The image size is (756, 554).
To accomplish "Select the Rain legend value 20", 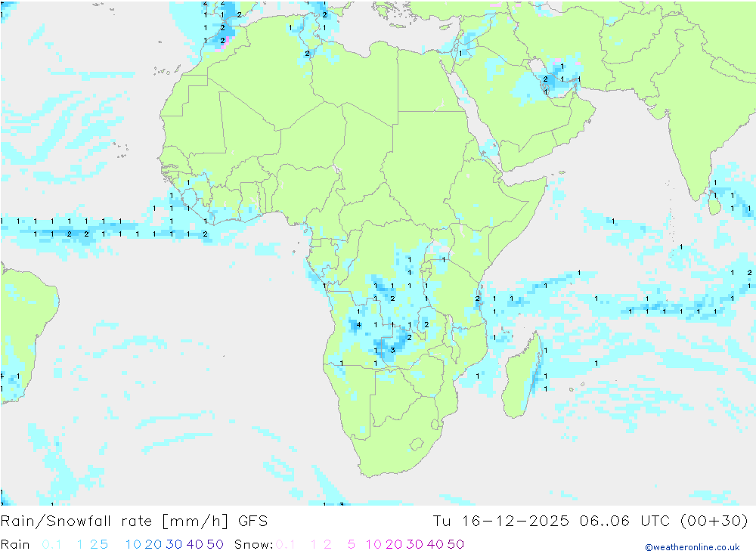I will tap(153, 544).
